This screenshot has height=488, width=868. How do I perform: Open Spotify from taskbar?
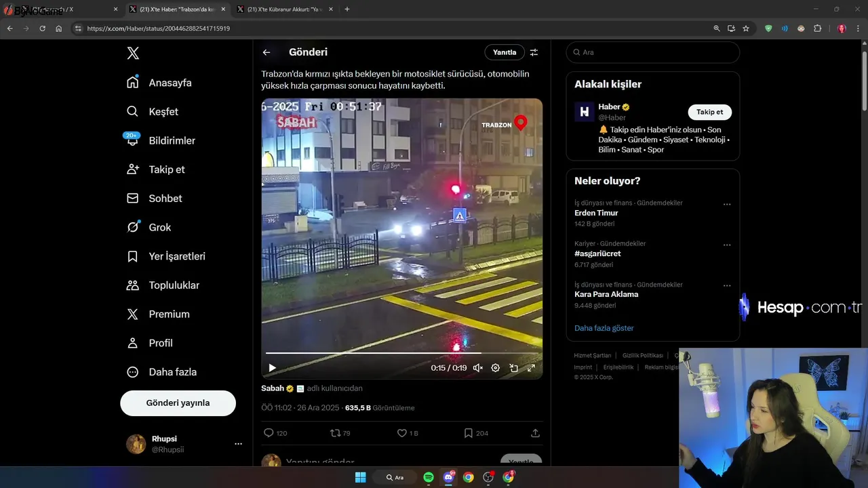pos(429,477)
